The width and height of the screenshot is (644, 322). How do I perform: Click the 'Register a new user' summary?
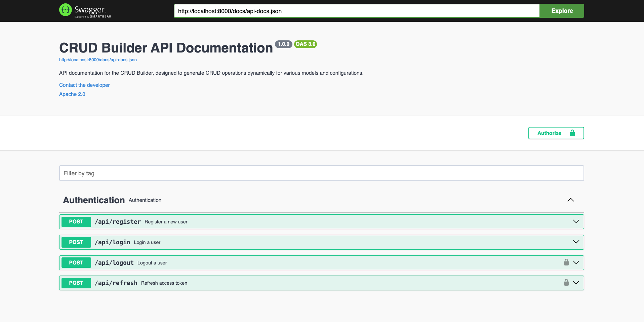166,222
